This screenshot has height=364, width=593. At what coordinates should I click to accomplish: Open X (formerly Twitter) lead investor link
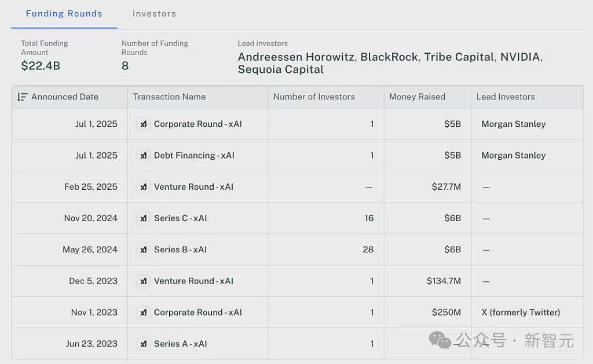(521, 312)
